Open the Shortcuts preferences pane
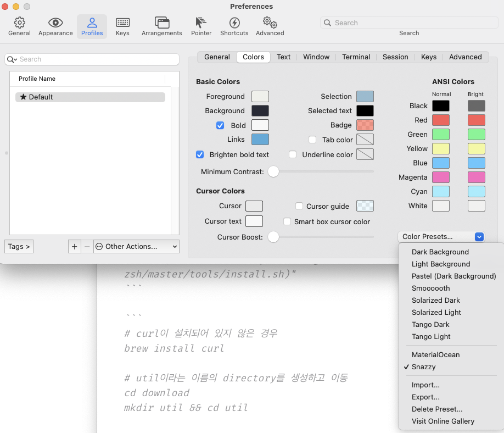Image resolution: width=504 pixels, height=433 pixels. point(234,26)
